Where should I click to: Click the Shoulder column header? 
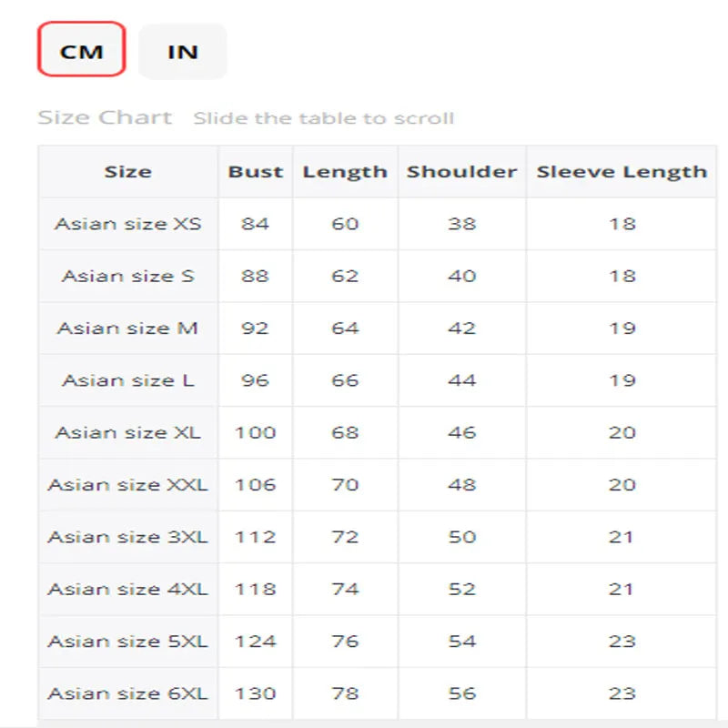click(461, 172)
